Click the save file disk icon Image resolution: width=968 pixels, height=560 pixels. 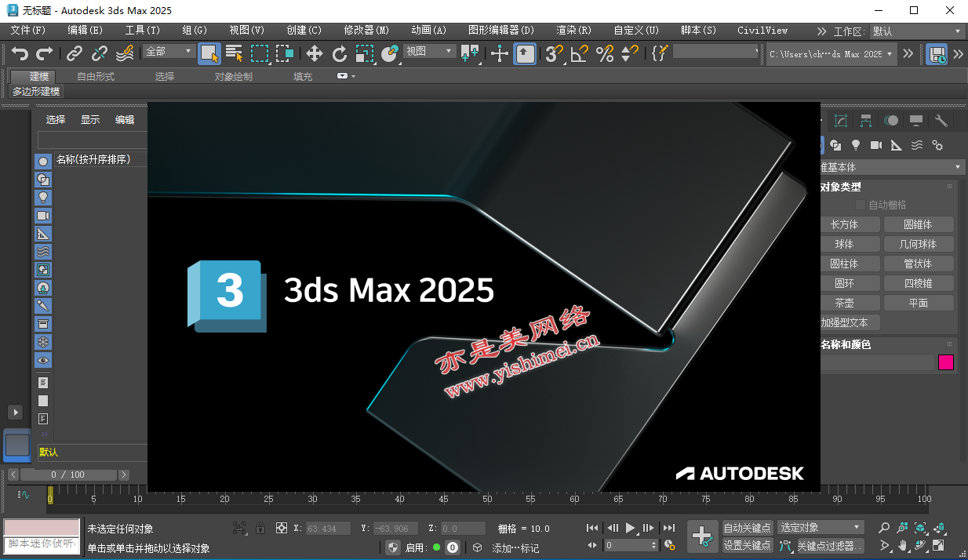pyautogui.click(x=937, y=53)
